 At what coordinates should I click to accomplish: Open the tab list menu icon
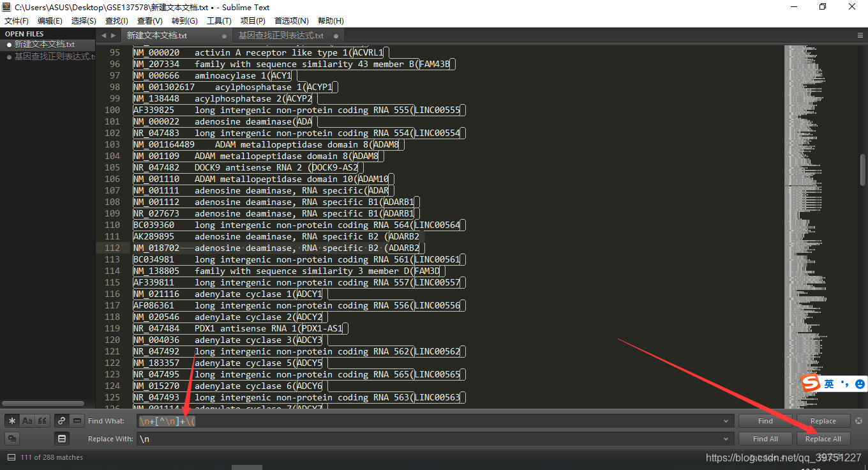point(860,36)
